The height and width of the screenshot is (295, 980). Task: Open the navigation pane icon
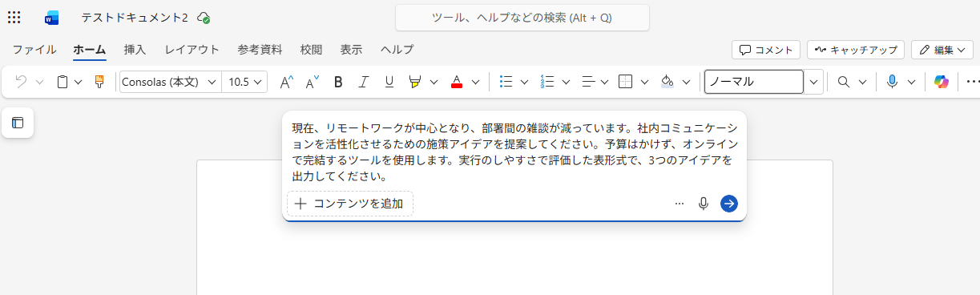click(18, 123)
